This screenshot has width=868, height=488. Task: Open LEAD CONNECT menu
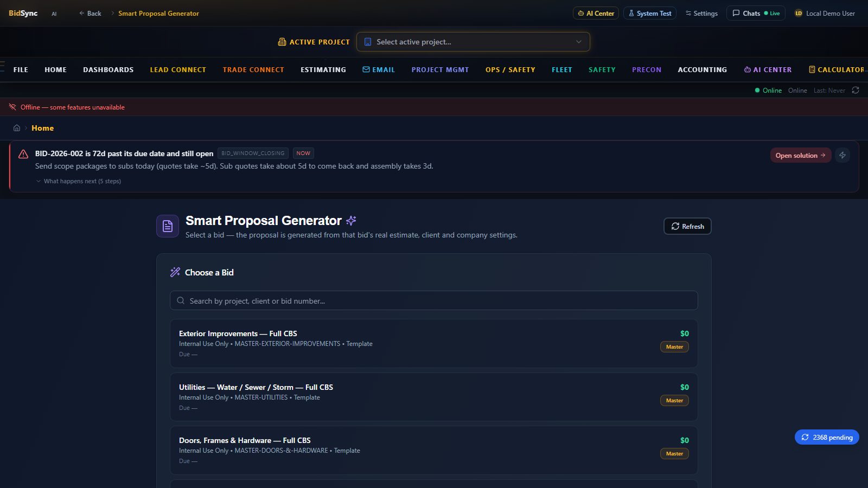tap(178, 69)
